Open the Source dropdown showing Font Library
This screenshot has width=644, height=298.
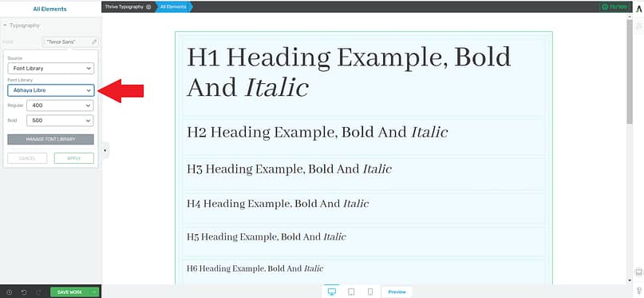point(50,68)
